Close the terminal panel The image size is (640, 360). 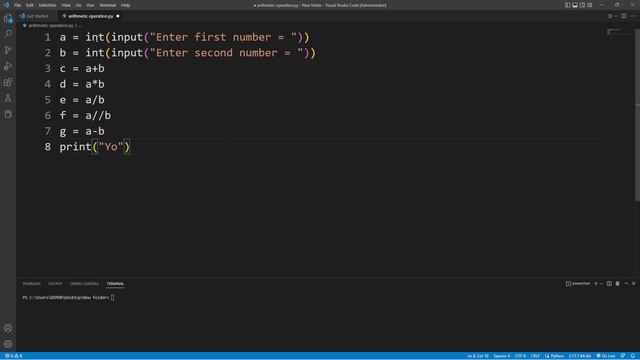click(633, 284)
